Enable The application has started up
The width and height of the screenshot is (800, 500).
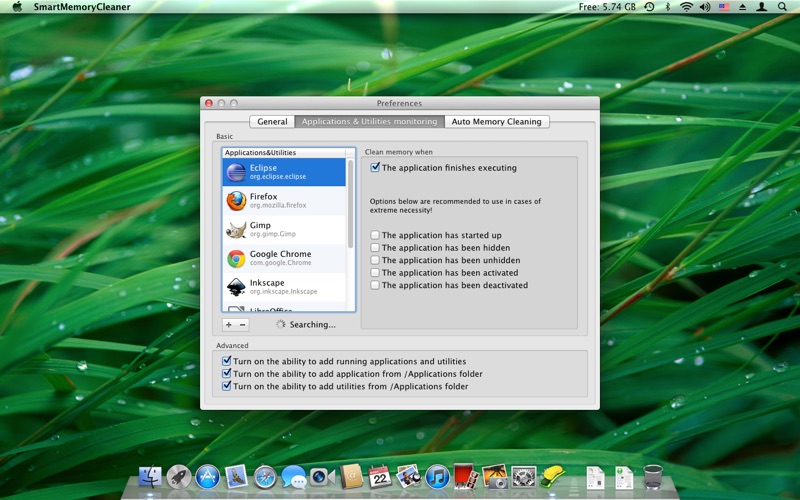(x=375, y=235)
